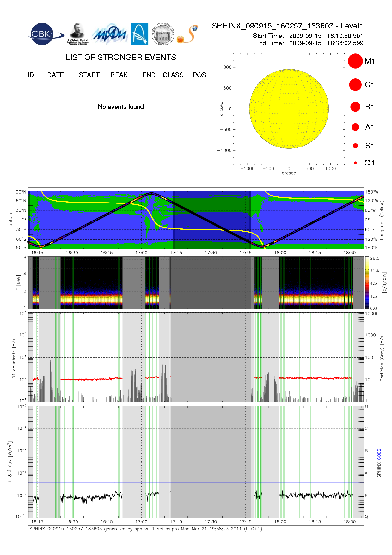The image size is (392, 555).
Task: Click the "No events found" text
Action: pyautogui.click(x=121, y=107)
